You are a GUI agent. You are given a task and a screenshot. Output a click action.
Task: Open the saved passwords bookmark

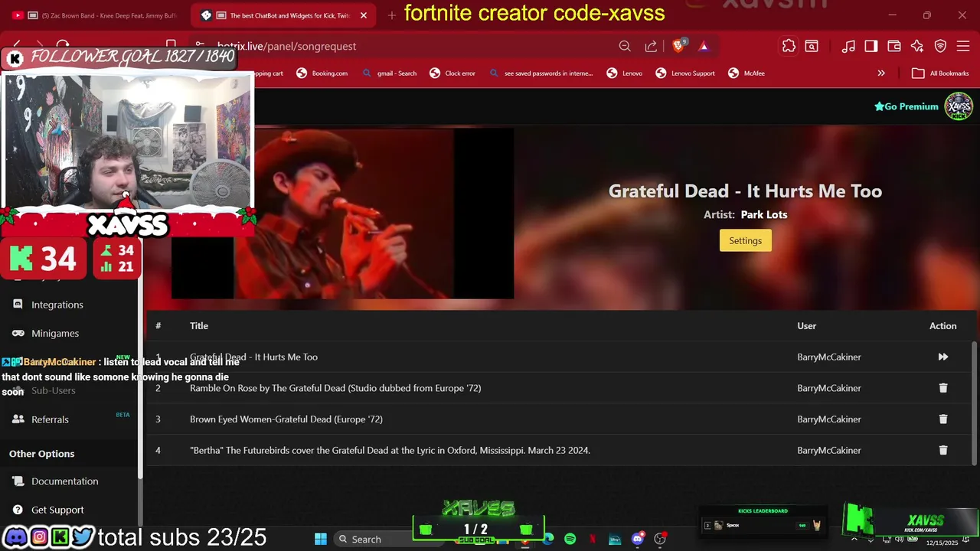coord(541,73)
